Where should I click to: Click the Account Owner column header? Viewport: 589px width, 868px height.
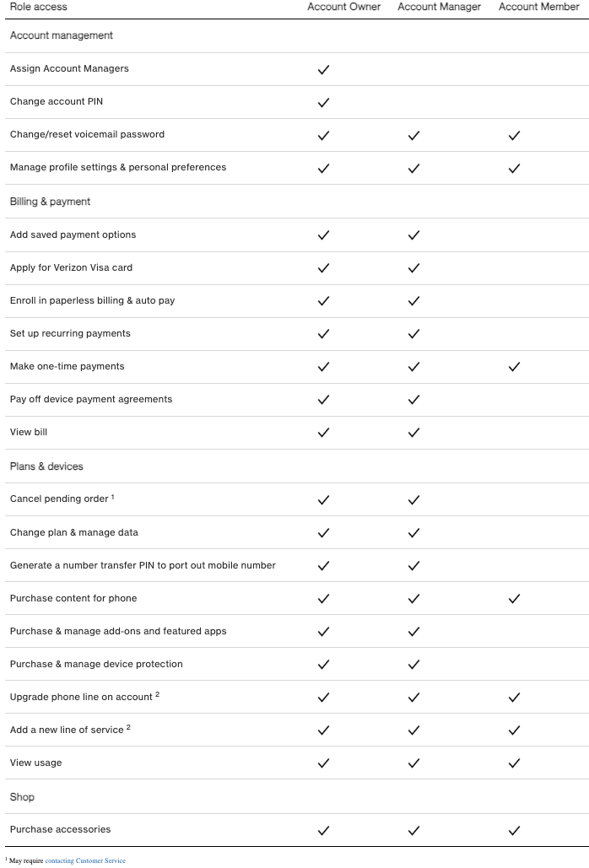(x=343, y=7)
